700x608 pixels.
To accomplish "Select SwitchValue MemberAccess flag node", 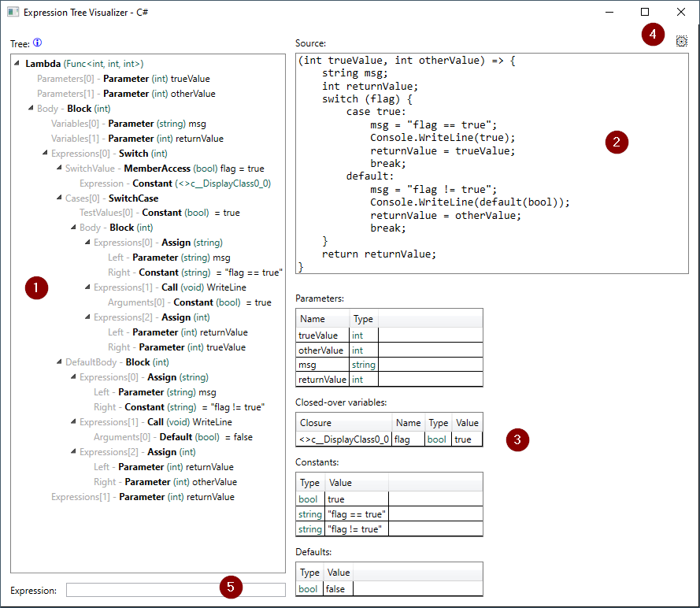I will tap(165, 169).
